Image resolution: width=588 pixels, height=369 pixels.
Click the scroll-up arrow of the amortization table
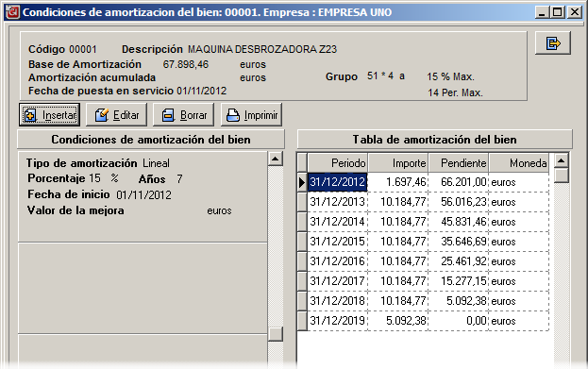[562, 160]
